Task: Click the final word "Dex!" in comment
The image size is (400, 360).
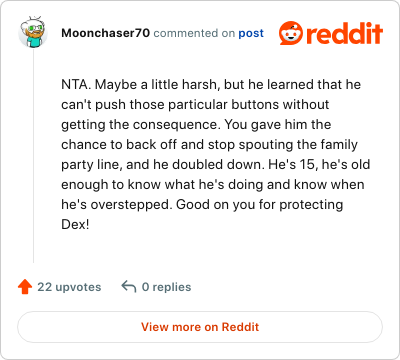Action: point(75,224)
